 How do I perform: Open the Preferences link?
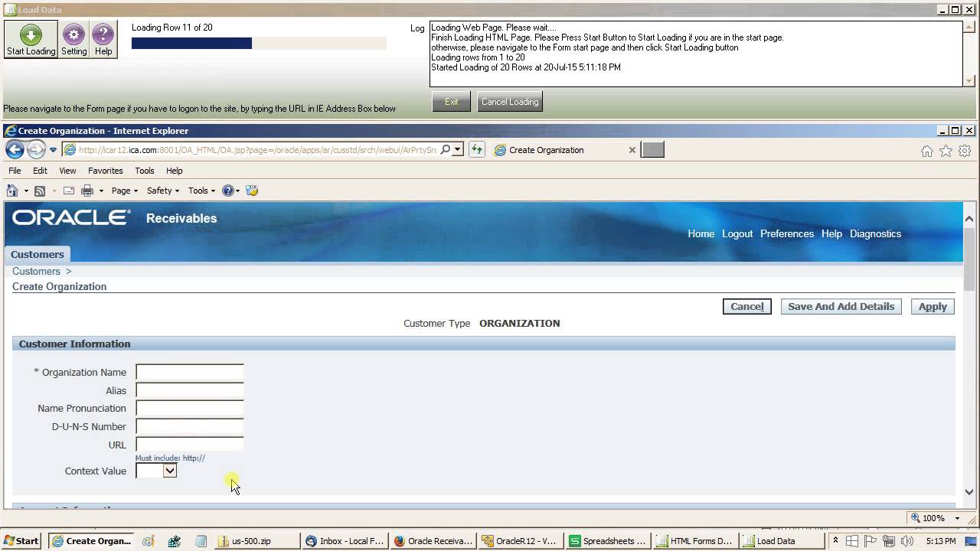pos(787,233)
